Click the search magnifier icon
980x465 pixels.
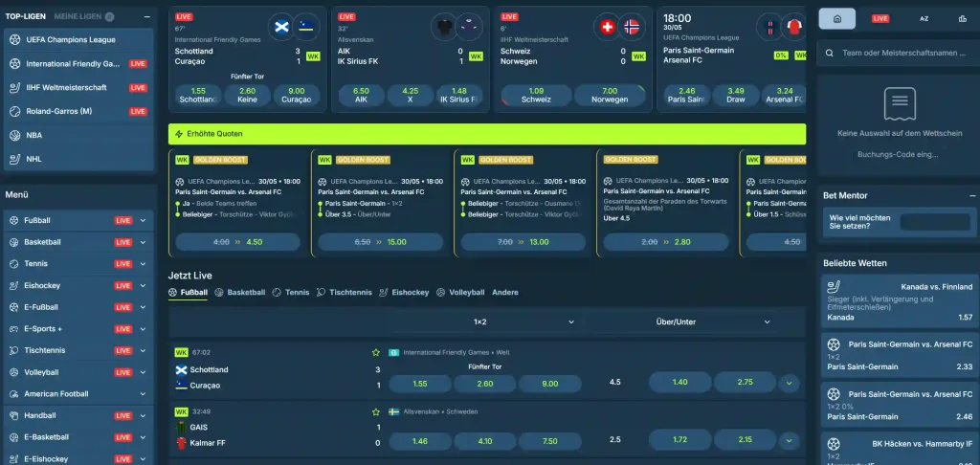pyautogui.click(x=830, y=54)
